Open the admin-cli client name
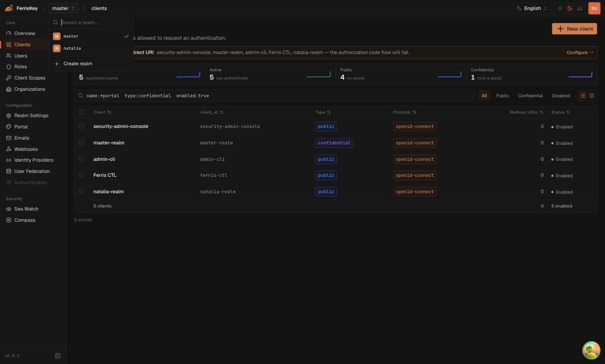605x364 pixels. pyautogui.click(x=104, y=159)
